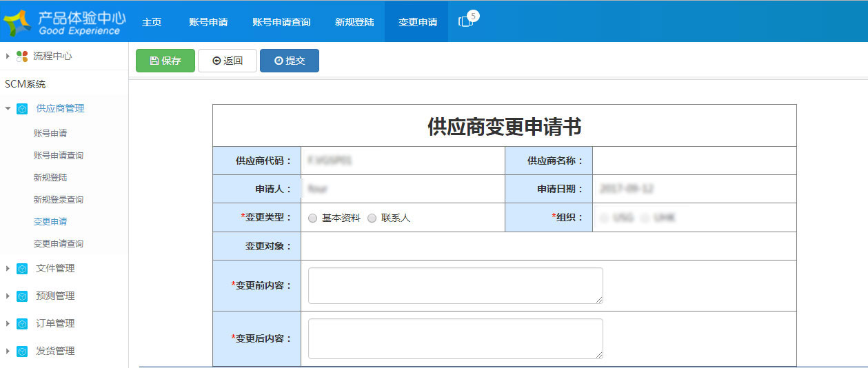Click the blue 提交 button
This screenshot has height=368, width=868.
[x=290, y=61]
